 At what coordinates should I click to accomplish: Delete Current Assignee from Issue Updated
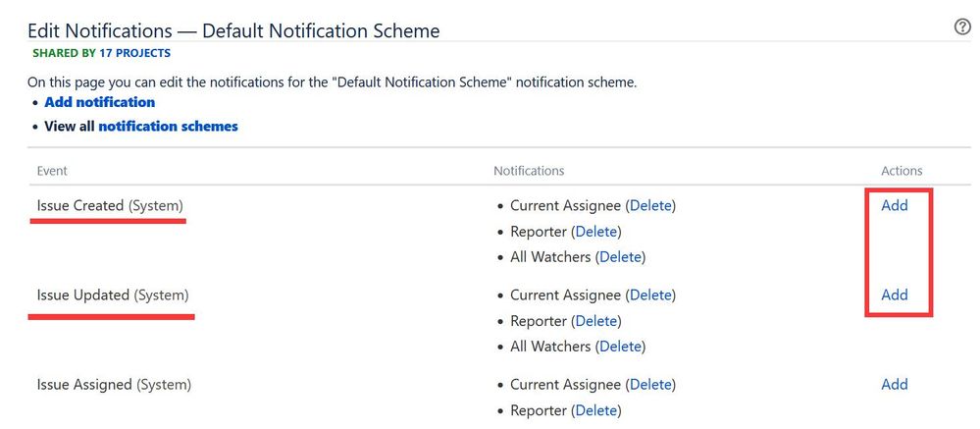pos(650,295)
